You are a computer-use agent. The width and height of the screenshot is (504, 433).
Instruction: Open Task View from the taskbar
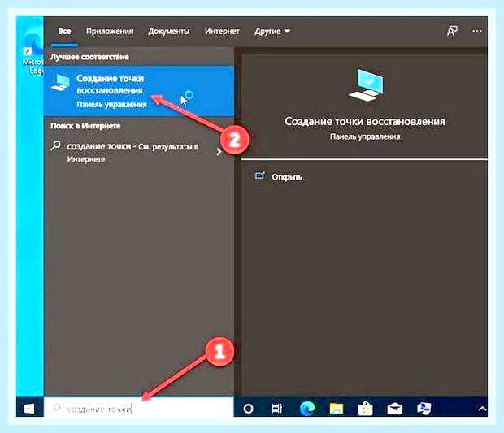[x=276, y=409]
